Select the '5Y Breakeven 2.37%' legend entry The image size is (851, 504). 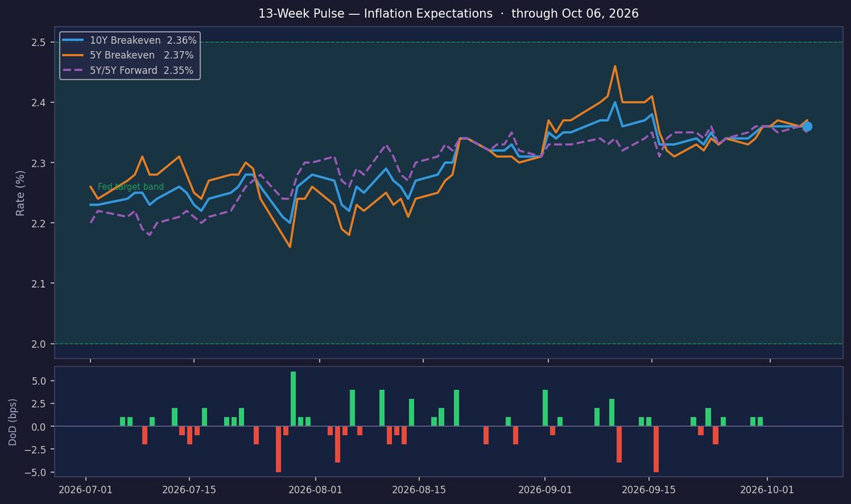click(x=129, y=55)
